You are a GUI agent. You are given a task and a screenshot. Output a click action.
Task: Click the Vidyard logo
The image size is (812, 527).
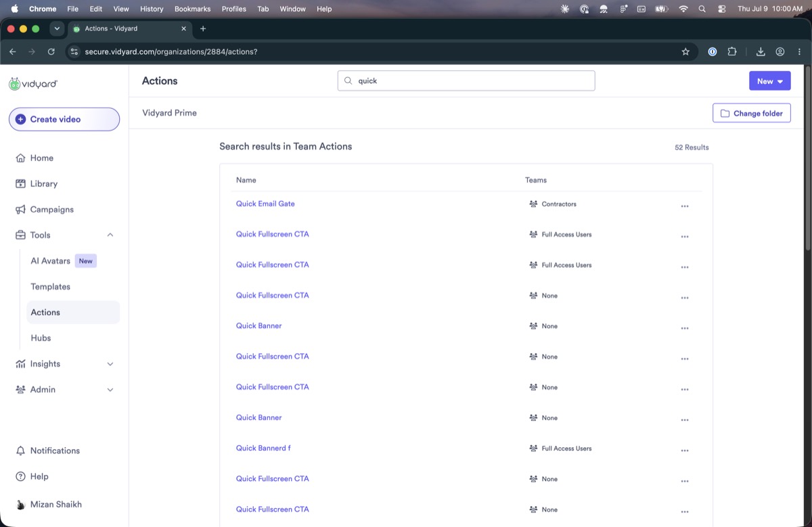click(32, 84)
